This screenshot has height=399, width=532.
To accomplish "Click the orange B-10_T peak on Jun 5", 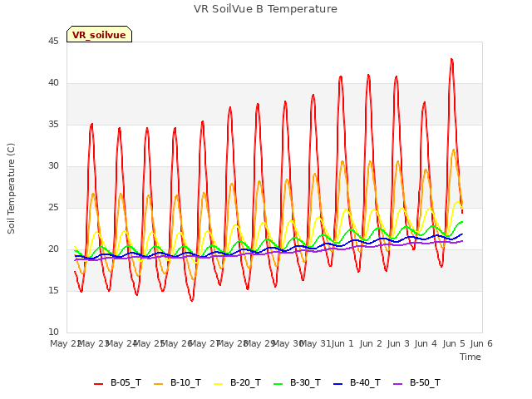I will coord(454,150).
